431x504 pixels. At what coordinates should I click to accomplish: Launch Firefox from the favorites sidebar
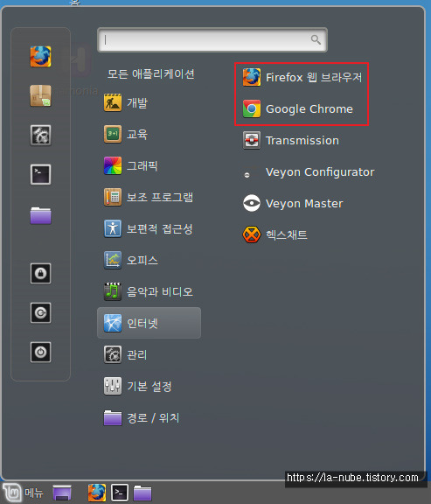coord(40,57)
